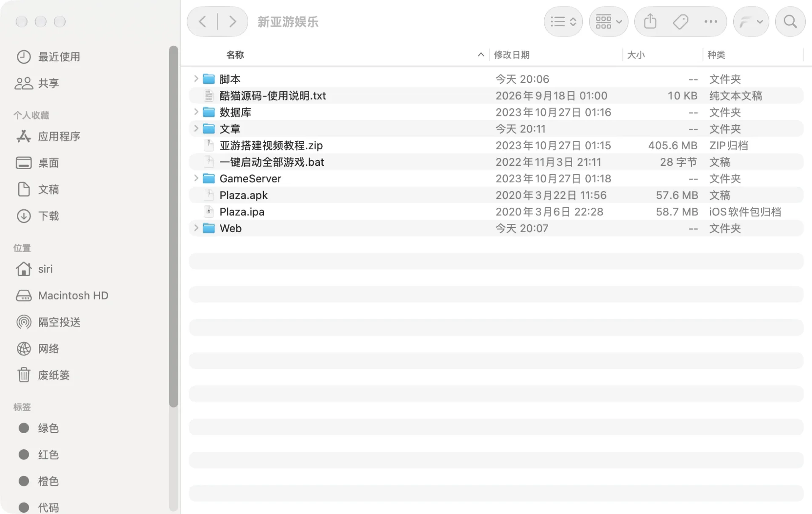Select 桌面 in the sidebar
The height and width of the screenshot is (514, 812).
pyautogui.click(x=37, y=163)
